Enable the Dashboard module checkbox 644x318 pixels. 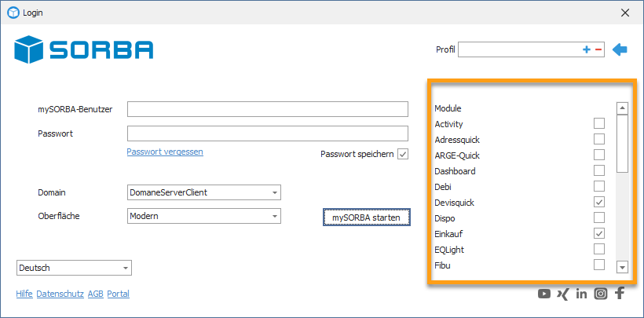point(599,170)
